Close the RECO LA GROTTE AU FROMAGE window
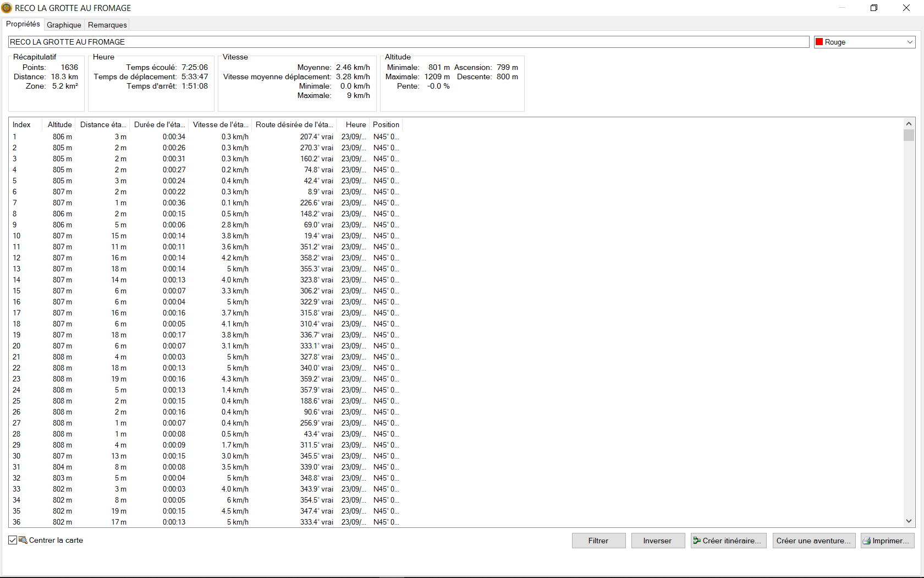 (906, 8)
